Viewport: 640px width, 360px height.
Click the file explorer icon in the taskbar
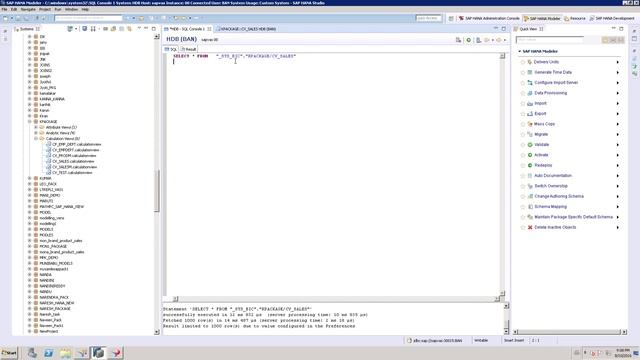[x=65, y=353]
